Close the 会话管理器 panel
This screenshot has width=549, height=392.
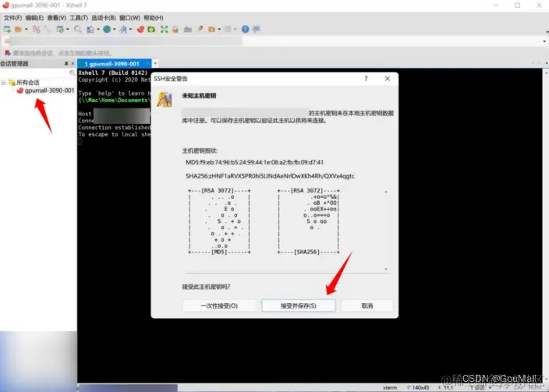(x=73, y=64)
